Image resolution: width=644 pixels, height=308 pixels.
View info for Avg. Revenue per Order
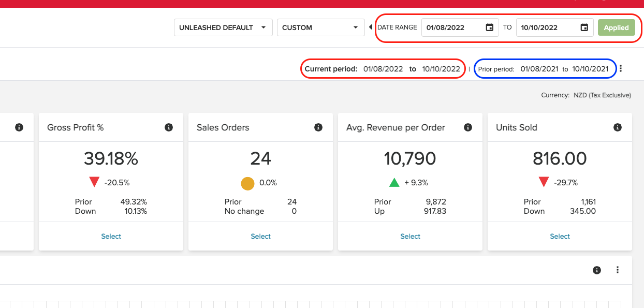point(468,127)
